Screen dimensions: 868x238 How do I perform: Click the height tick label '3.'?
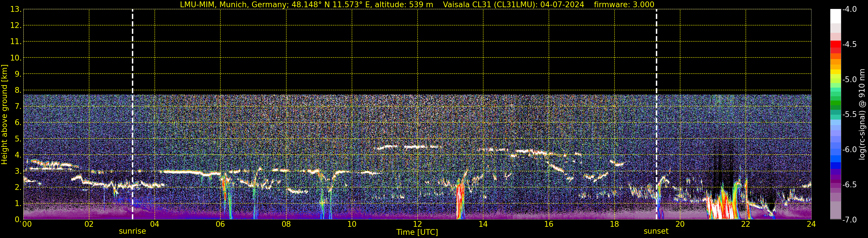pos(18,171)
